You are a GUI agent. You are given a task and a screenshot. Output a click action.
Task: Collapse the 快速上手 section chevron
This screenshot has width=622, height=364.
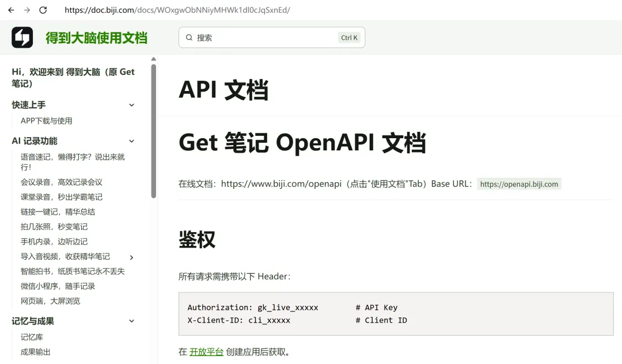(132, 105)
